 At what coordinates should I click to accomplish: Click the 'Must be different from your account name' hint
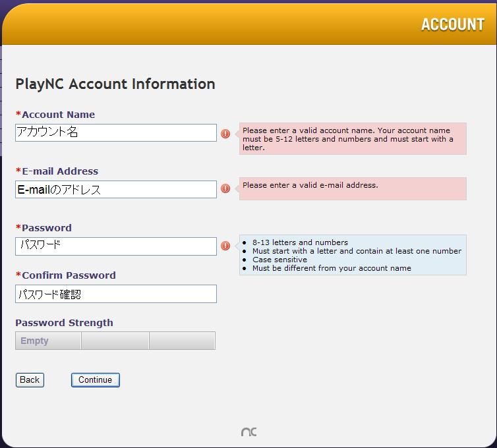pyautogui.click(x=332, y=268)
